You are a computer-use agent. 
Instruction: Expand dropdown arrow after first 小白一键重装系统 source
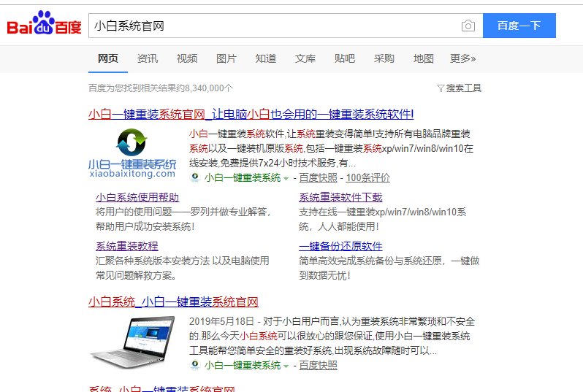click(286, 179)
